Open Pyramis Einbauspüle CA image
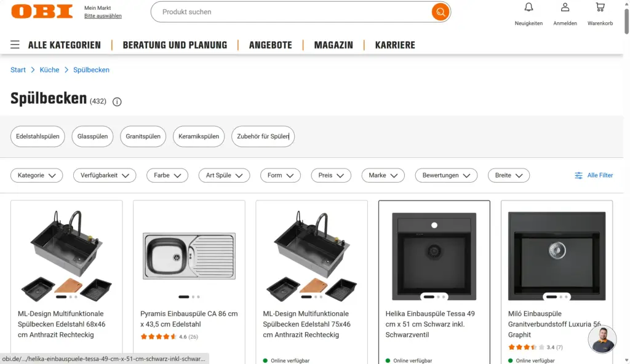 point(189,256)
